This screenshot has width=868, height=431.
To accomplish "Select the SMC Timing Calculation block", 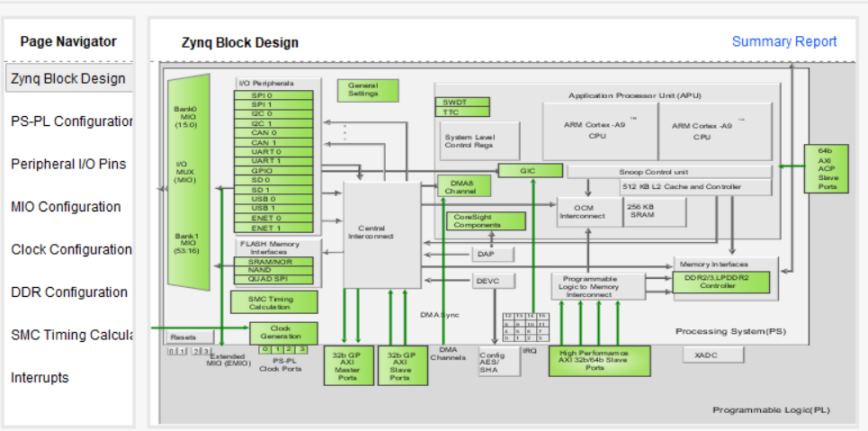I will coord(274,302).
